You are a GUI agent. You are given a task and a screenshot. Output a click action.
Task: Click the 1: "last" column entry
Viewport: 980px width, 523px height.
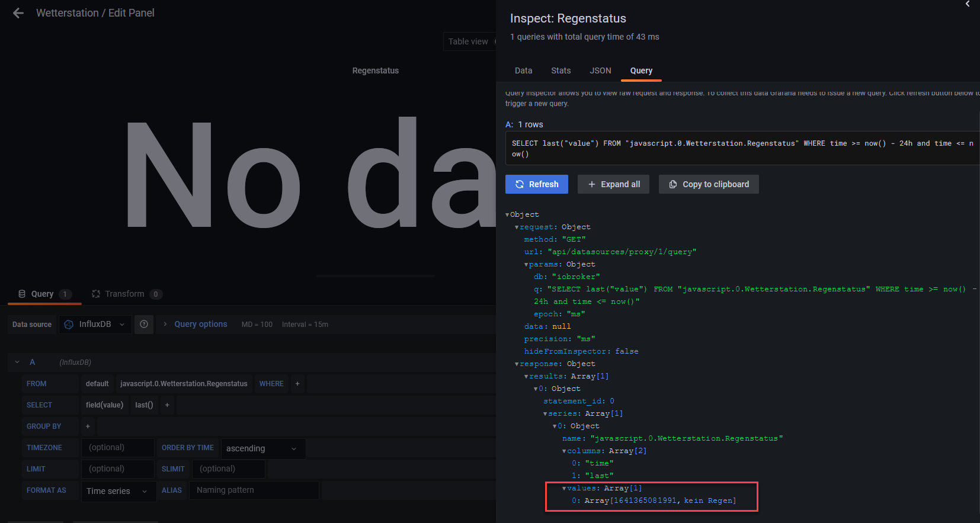point(593,476)
